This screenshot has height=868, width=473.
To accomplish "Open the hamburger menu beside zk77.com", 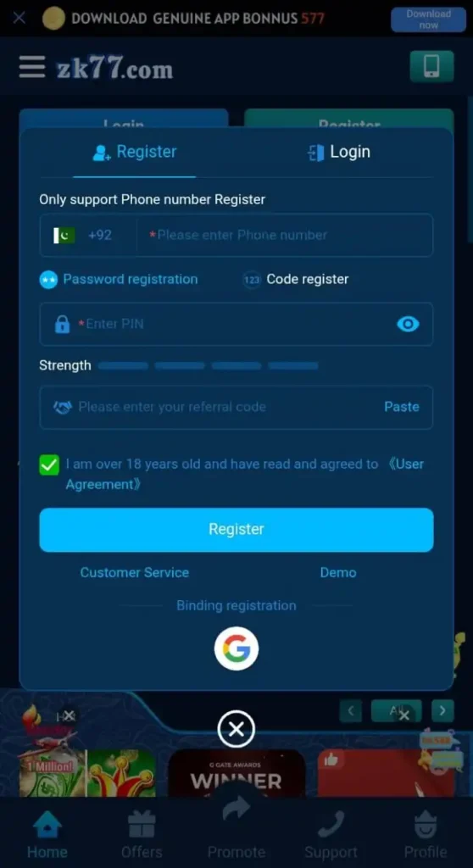I will coord(31,68).
